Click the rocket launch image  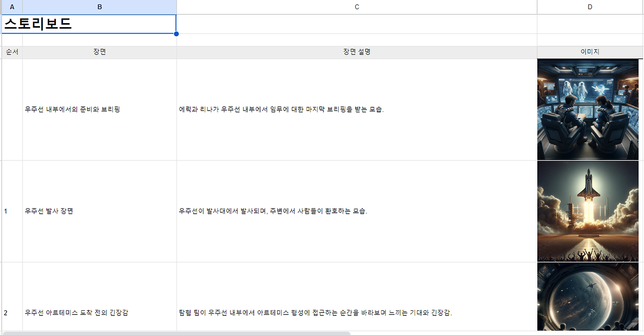588,211
